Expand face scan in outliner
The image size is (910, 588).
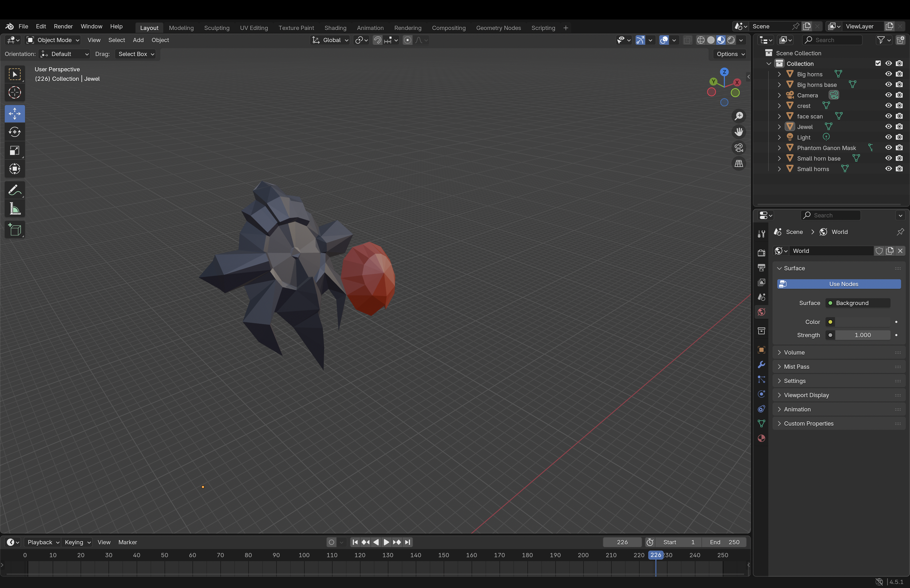(779, 116)
